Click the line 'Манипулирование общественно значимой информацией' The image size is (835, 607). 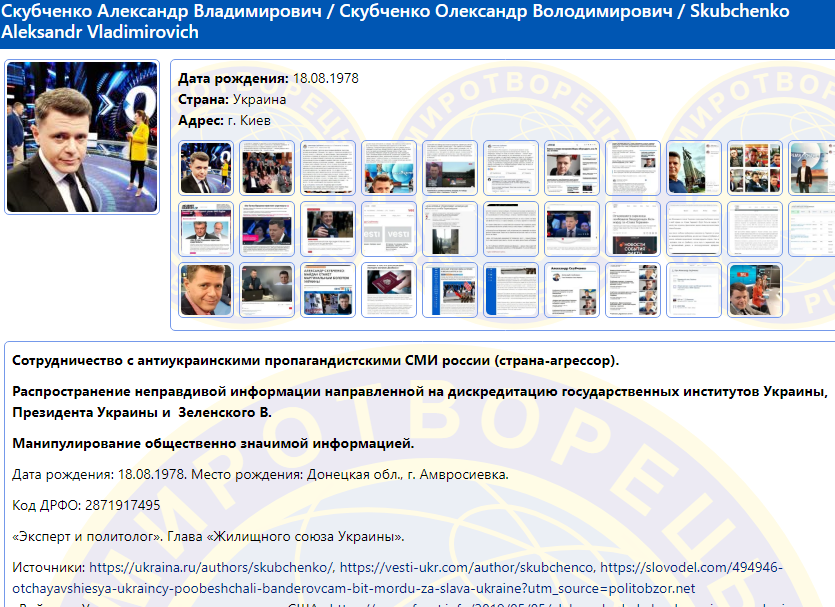[213, 444]
